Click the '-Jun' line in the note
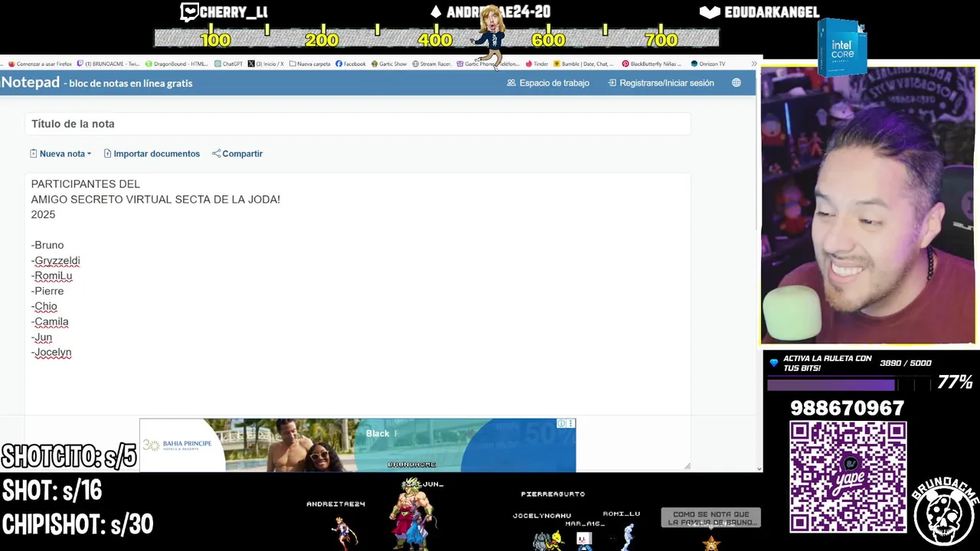Screen dimensions: 980x551 (41, 337)
